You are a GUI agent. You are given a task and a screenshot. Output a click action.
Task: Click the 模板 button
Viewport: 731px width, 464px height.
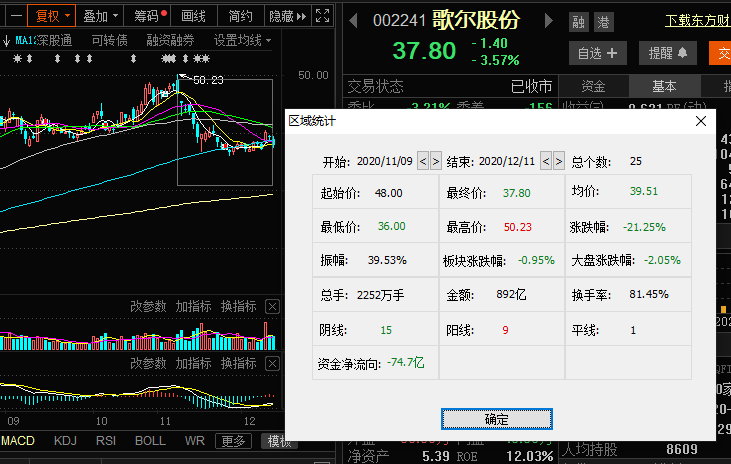click(x=279, y=441)
